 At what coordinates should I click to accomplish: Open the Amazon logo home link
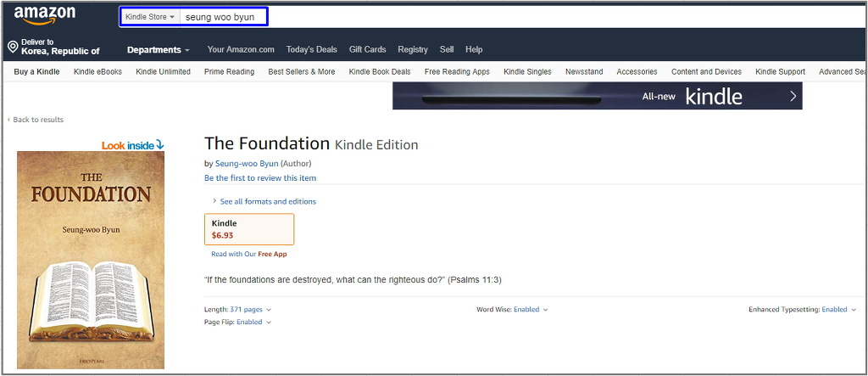point(45,15)
